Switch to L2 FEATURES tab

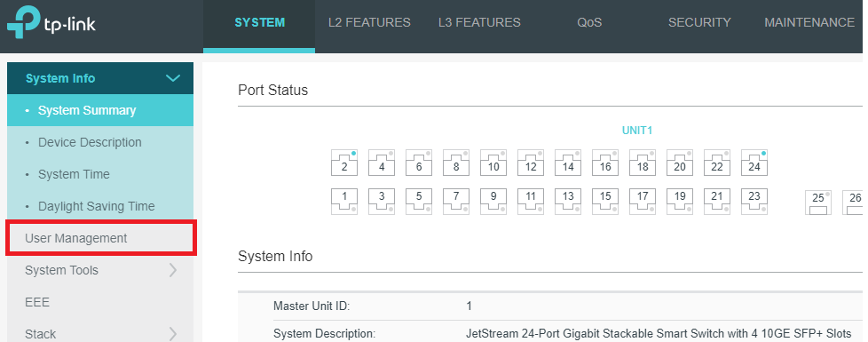369,23
